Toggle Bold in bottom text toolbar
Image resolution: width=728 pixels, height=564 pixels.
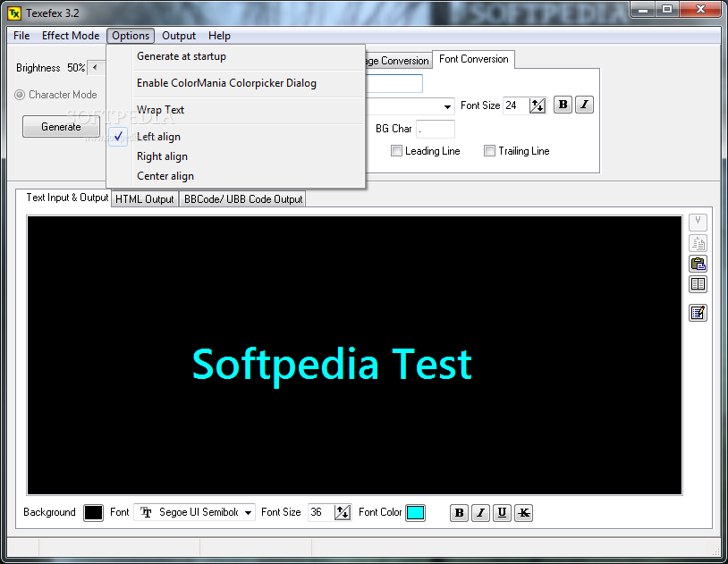(x=459, y=513)
